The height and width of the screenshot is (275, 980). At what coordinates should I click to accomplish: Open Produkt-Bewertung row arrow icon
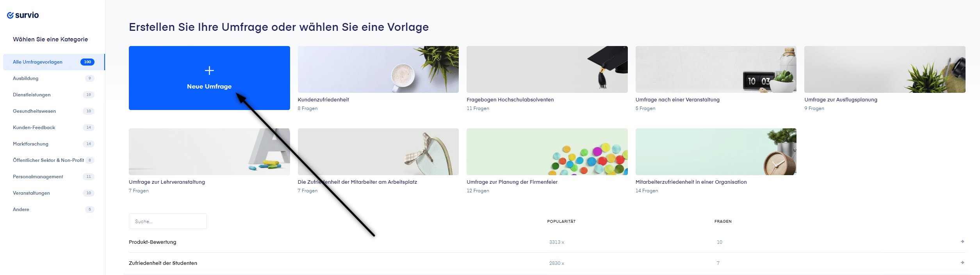pyautogui.click(x=962, y=242)
